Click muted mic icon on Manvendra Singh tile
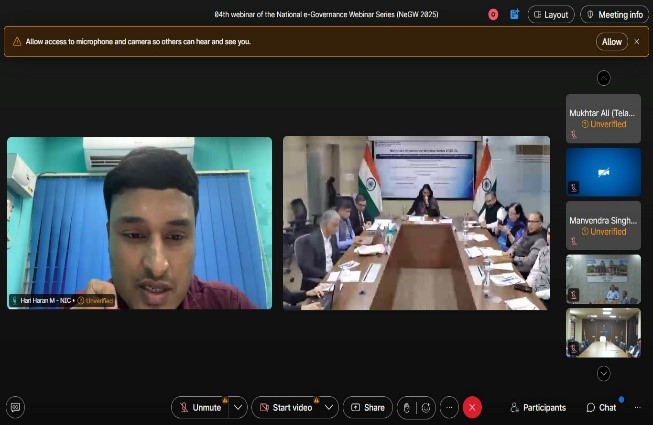 574,241
